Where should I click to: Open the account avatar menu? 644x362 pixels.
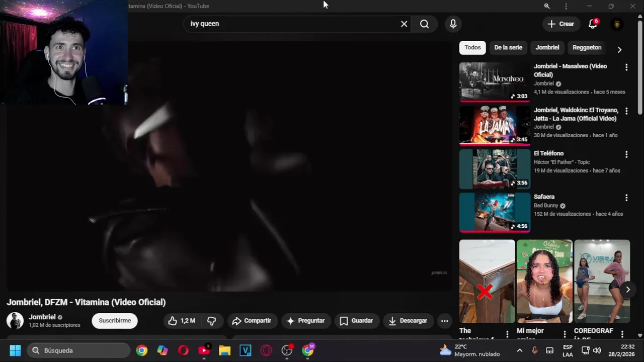[617, 24]
